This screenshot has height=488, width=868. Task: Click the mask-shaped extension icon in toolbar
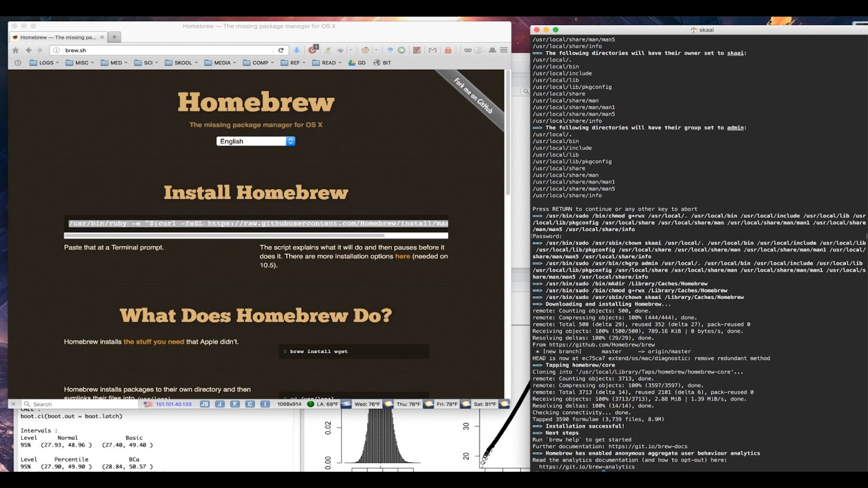point(468,50)
